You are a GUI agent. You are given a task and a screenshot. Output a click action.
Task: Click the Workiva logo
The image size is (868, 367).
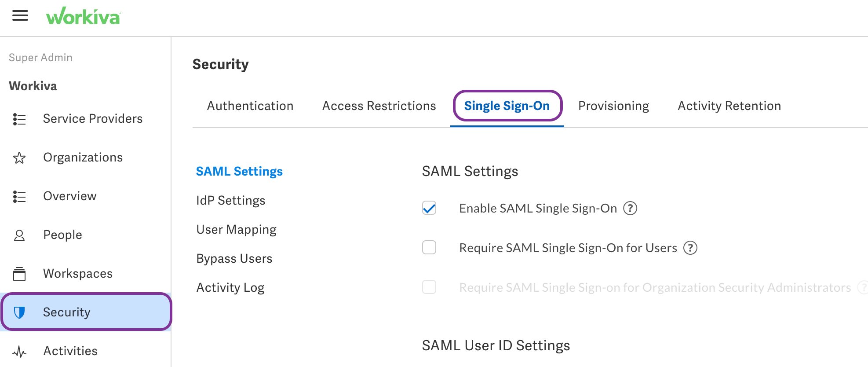[x=83, y=16]
